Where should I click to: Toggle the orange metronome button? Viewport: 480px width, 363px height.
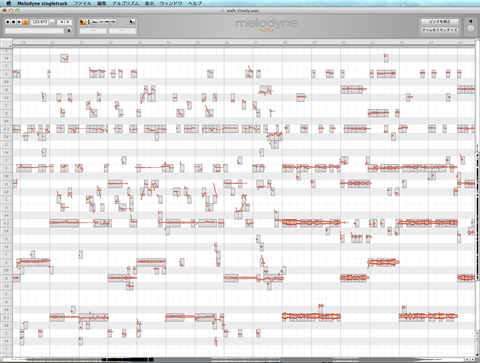coord(25,22)
